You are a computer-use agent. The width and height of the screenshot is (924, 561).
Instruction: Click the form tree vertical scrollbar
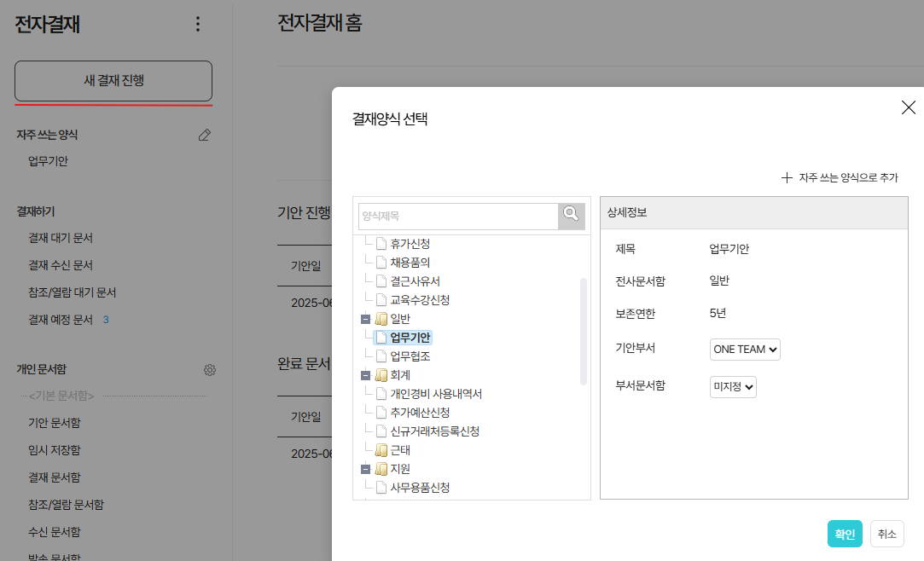tap(584, 331)
